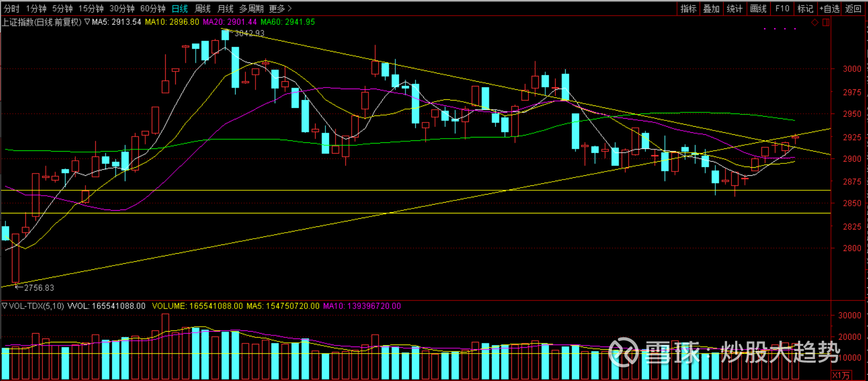Add to watchlist with +自选

tap(829, 9)
